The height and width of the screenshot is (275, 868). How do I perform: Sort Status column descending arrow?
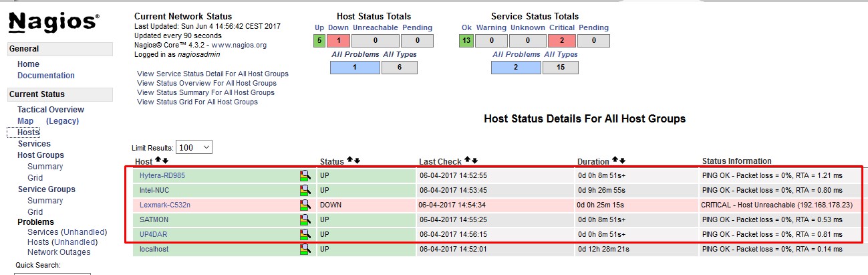(357, 161)
